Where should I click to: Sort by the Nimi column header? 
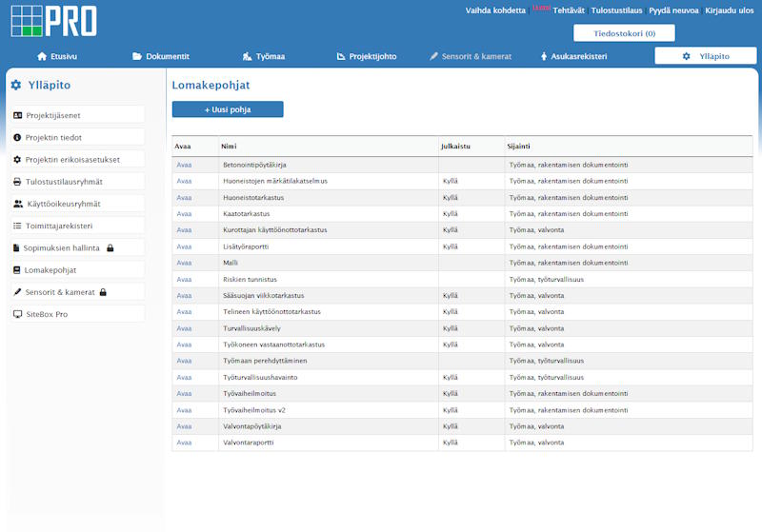point(229,147)
